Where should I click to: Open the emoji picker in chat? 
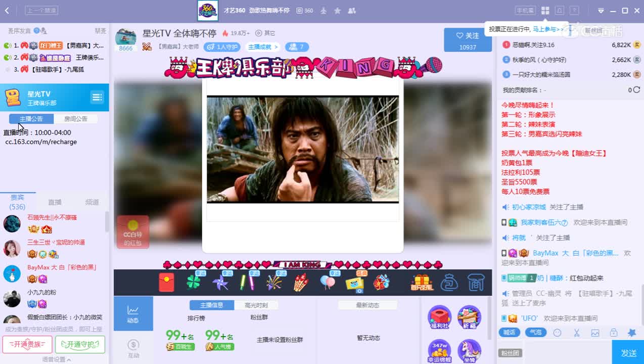point(558,333)
